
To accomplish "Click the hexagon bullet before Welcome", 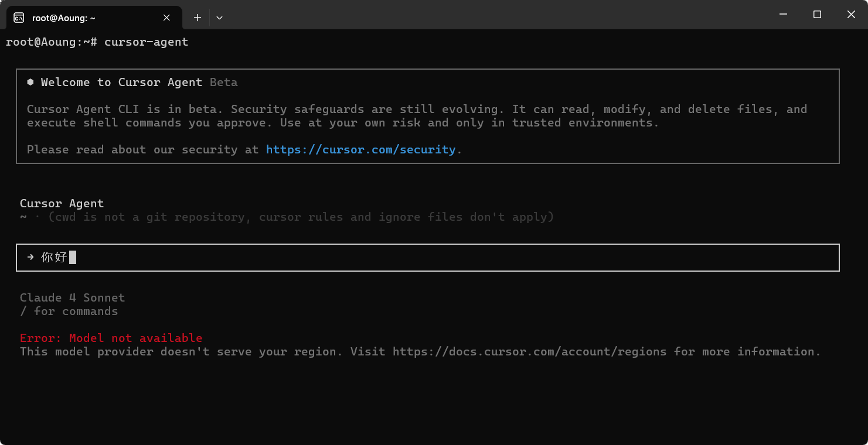I will (30, 82).
